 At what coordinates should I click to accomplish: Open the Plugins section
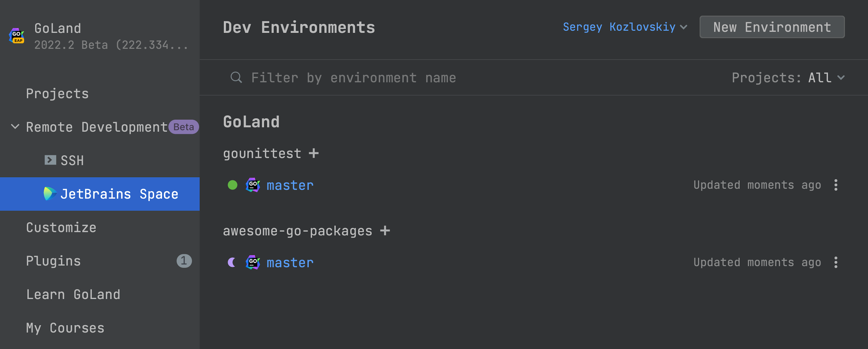coord(53,261)
